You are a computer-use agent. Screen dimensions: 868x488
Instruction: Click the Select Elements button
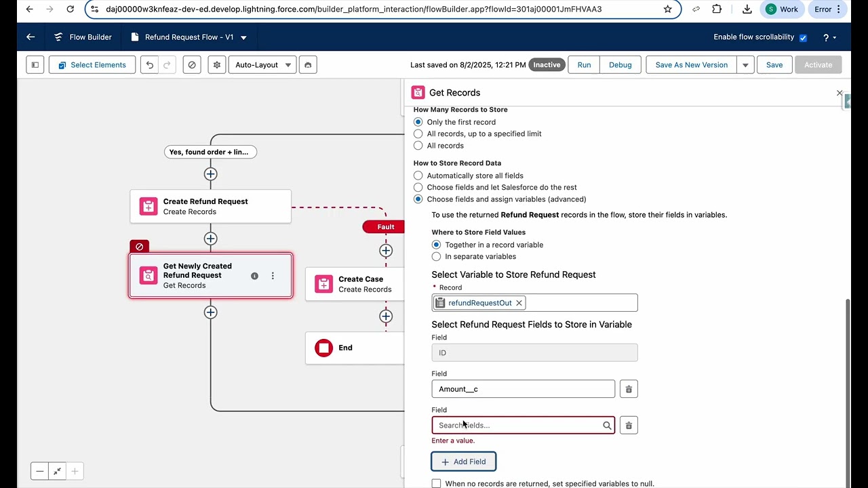click(92, 65)
